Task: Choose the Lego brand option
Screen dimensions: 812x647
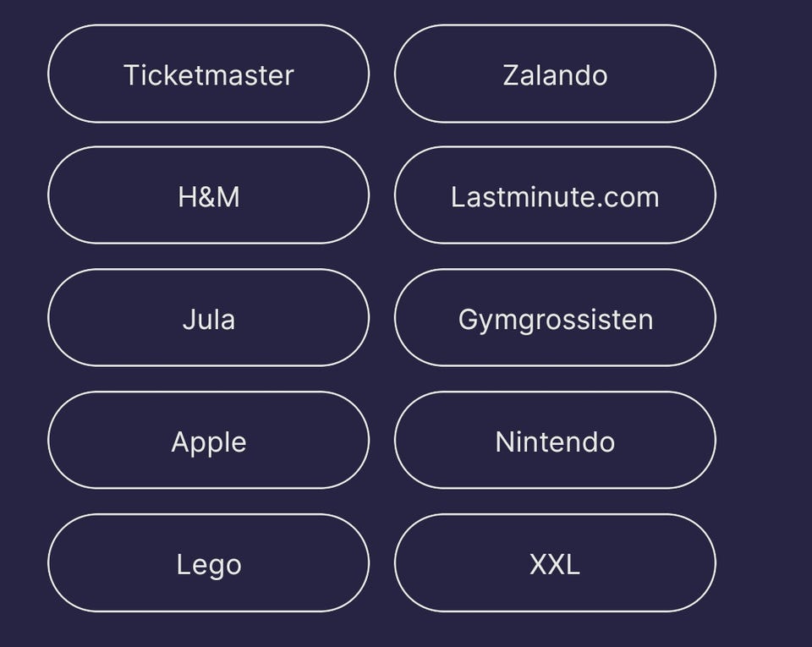Action: click(208, 563)
